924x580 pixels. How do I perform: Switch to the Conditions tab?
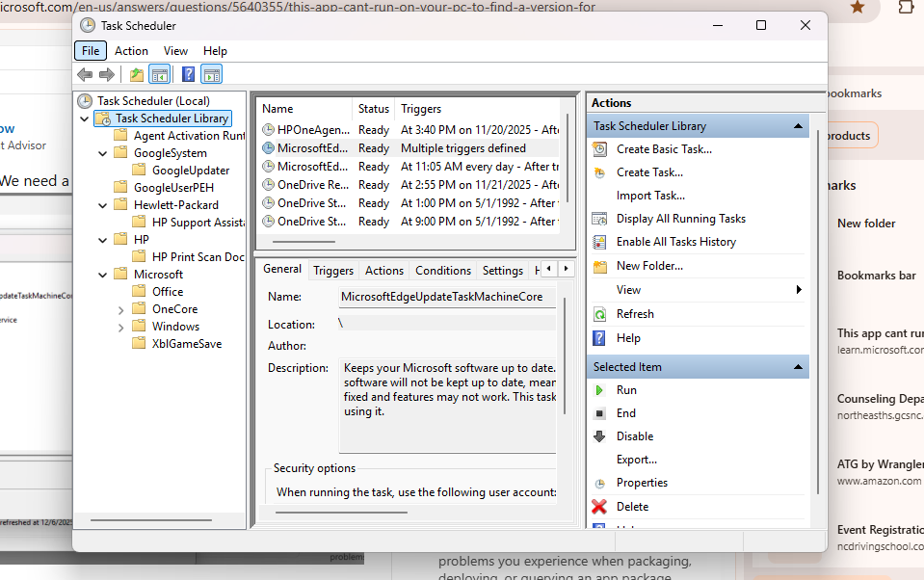[443, 271]
